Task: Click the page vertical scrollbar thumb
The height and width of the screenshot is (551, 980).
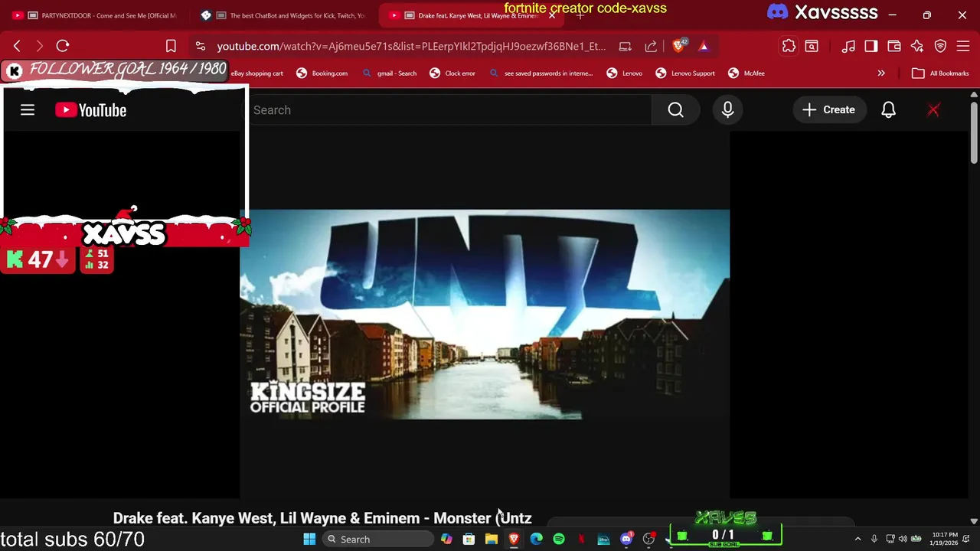Action: point(973,132)
